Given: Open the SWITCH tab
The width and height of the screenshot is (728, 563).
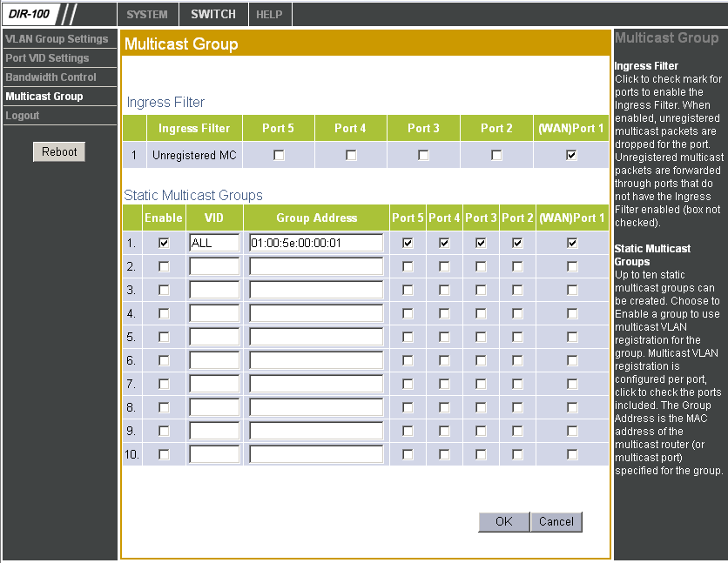Looking at the screenshot, I should point(213,15).
